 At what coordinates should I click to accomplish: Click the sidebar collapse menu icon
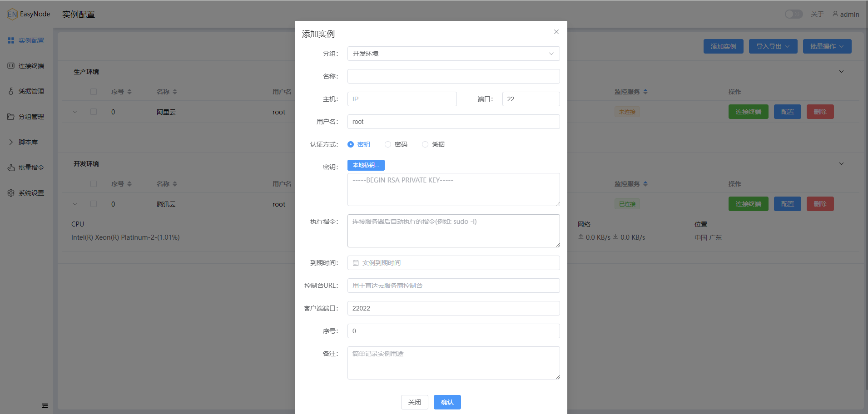coord(45,406)
